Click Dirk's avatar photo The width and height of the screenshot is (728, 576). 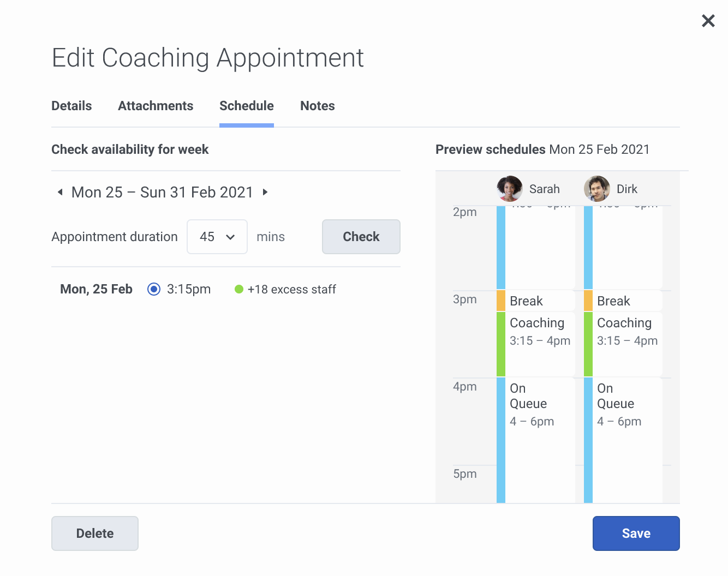[596, 189]
